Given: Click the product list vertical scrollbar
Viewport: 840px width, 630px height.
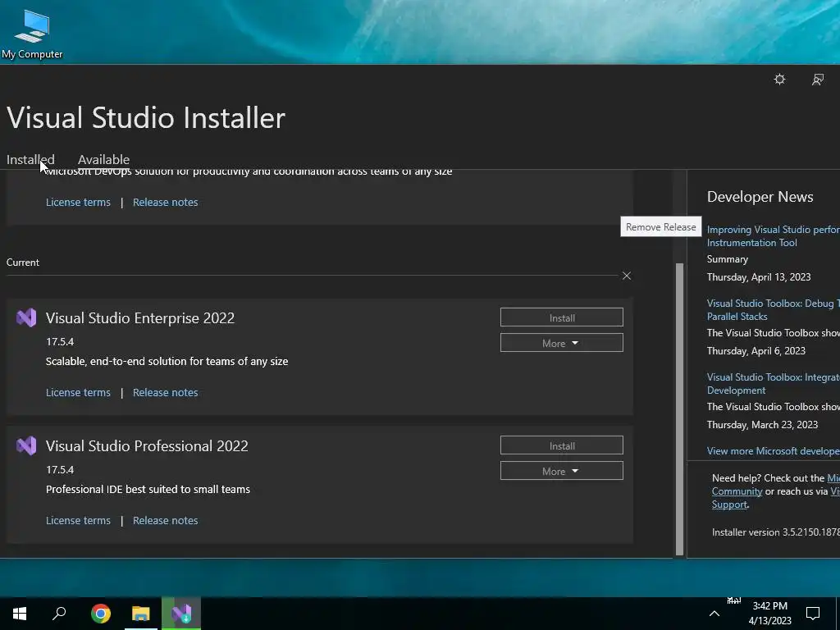Looking at the screenshot, I should (679, 409).
